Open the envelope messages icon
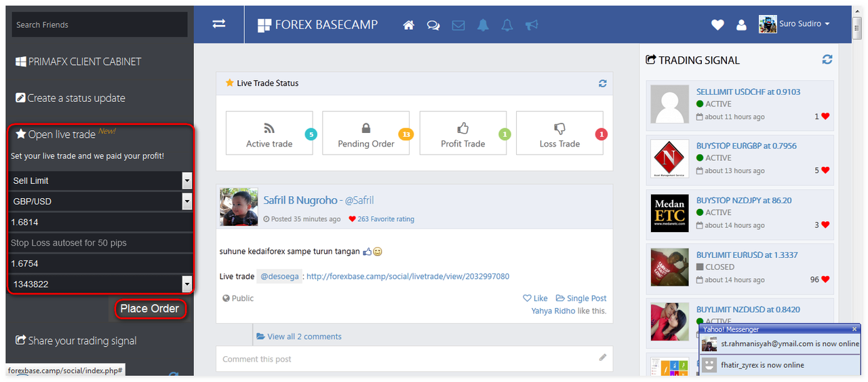 point(458,25)
